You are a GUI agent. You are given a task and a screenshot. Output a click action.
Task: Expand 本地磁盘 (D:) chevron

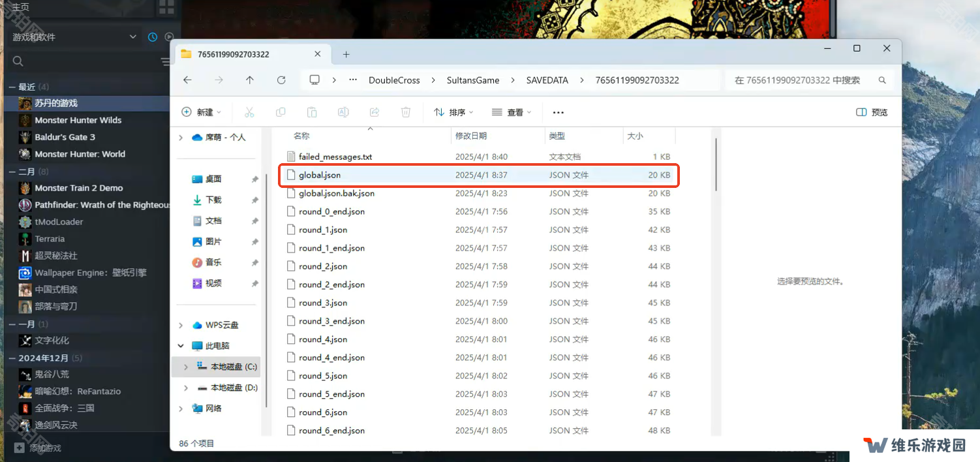(186, 388)
